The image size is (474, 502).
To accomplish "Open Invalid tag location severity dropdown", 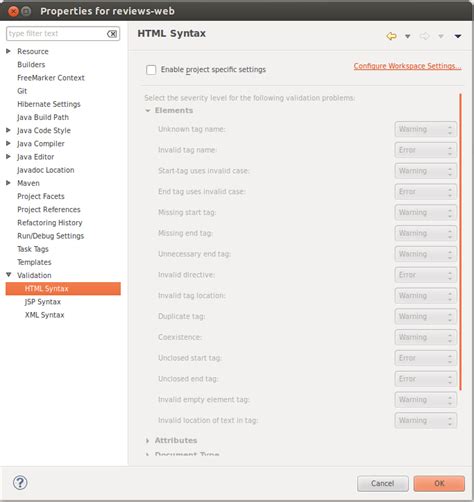I will click(426, 296).
